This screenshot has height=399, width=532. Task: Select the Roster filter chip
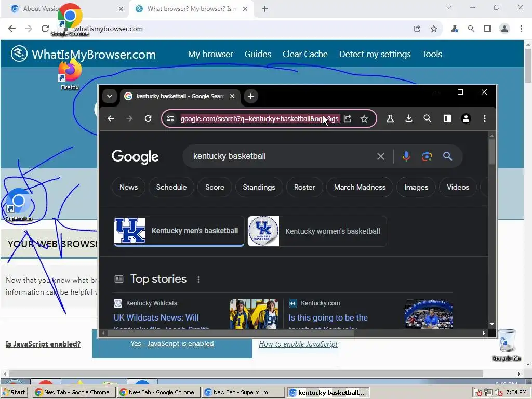coord(304,187)
